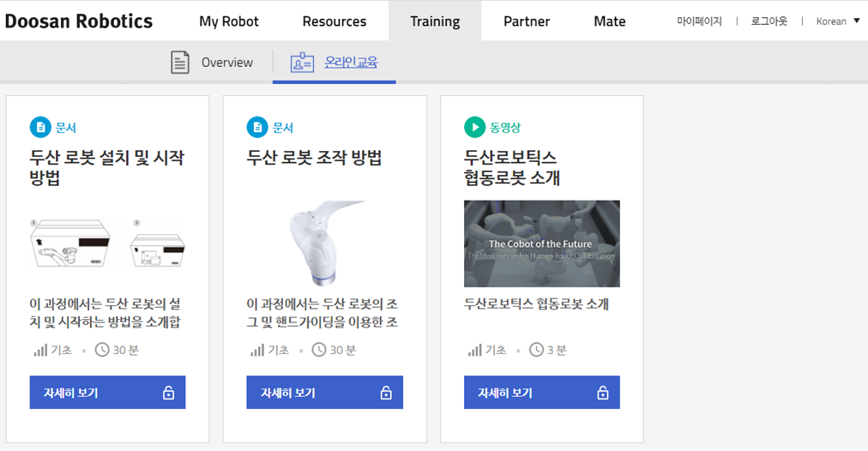Click document icon on 로봇 조작 방법 card
This screenshot has height=451, width=868.
tap(257, 128)
